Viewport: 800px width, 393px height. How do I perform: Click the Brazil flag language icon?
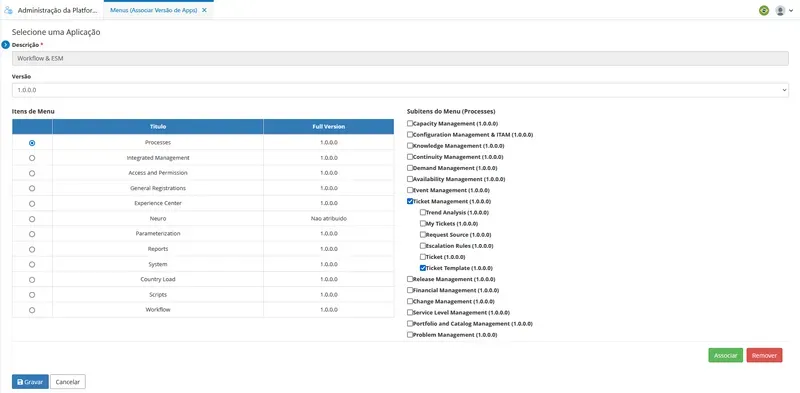coord(764,10)
